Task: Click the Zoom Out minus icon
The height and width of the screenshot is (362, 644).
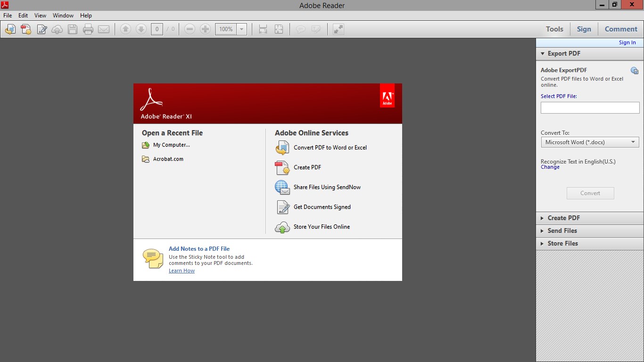Action: point(190,29)
